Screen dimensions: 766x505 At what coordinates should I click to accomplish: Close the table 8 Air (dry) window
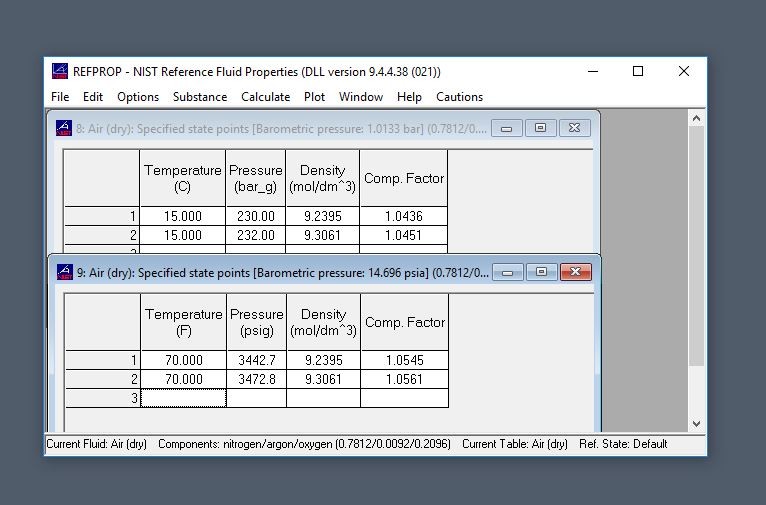574,128
